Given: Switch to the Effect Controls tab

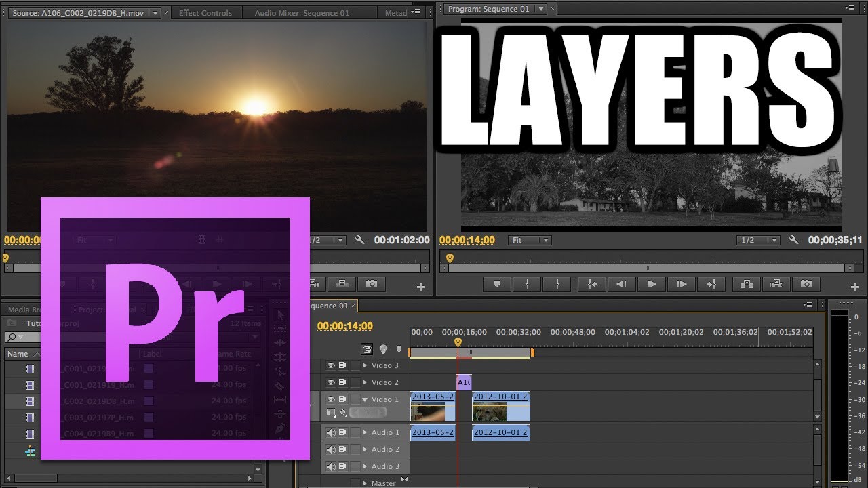Looking at the screenshot, I should coord(205,13).
